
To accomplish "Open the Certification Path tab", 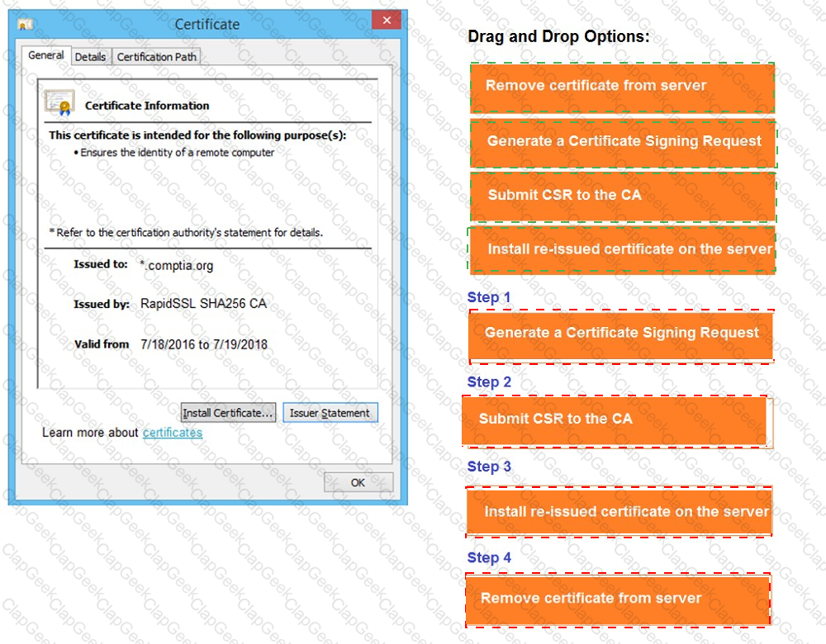I will 156,57.
